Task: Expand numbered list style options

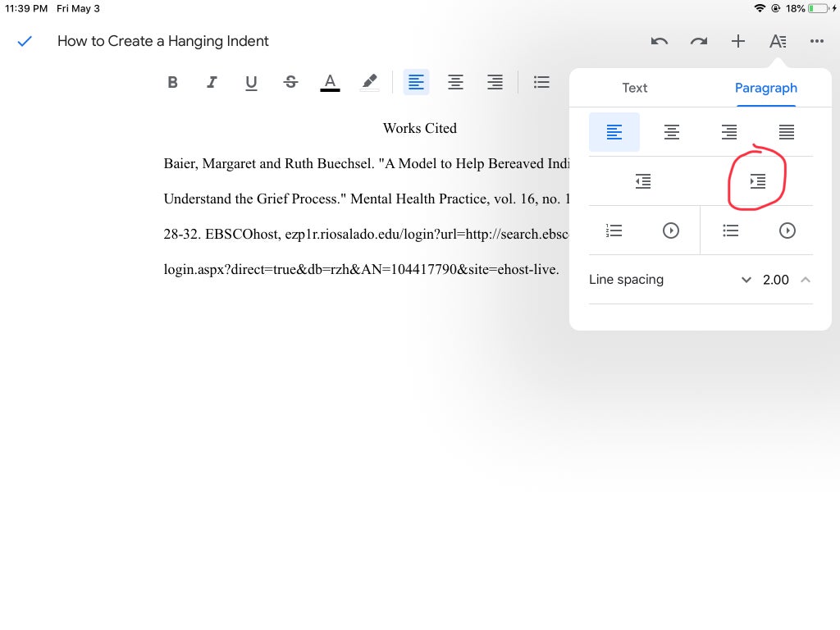Action: point(671,231)
